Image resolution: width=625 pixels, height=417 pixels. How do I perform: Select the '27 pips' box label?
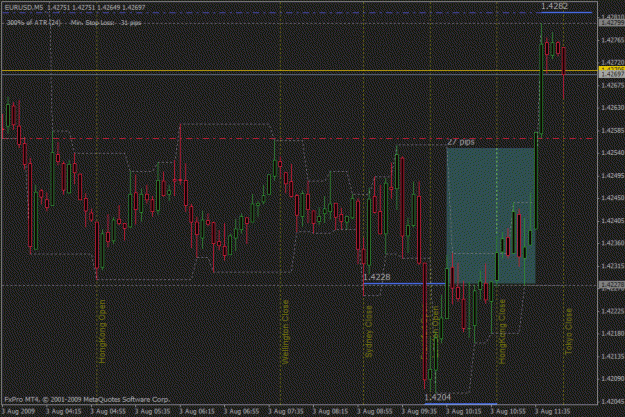click(460, 142)
